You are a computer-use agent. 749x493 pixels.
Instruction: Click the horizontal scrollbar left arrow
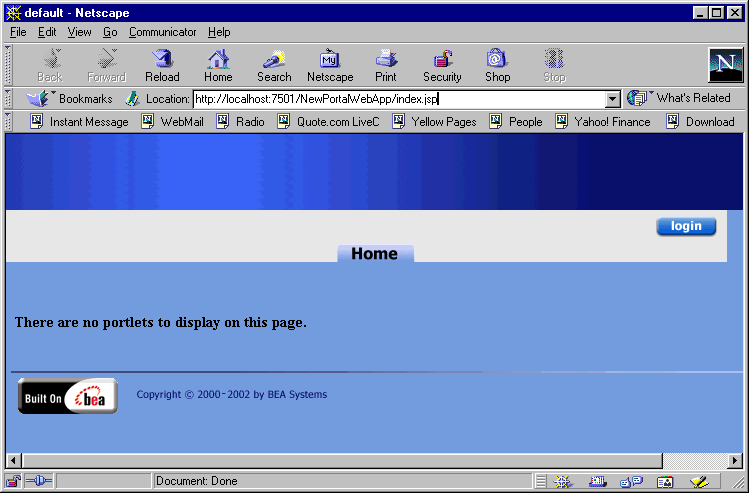(13, 461)
